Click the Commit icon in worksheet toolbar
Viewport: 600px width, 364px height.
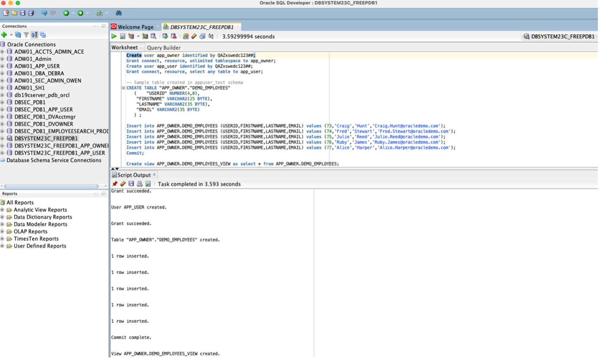click(165, 36)
